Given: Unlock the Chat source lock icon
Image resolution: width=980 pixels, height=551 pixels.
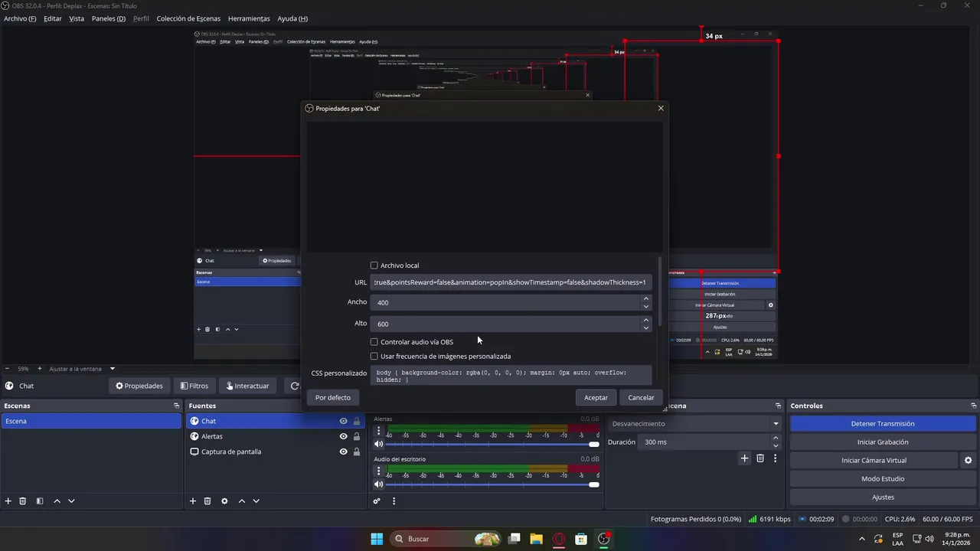Looking at the screenshot, I should 357,421.
